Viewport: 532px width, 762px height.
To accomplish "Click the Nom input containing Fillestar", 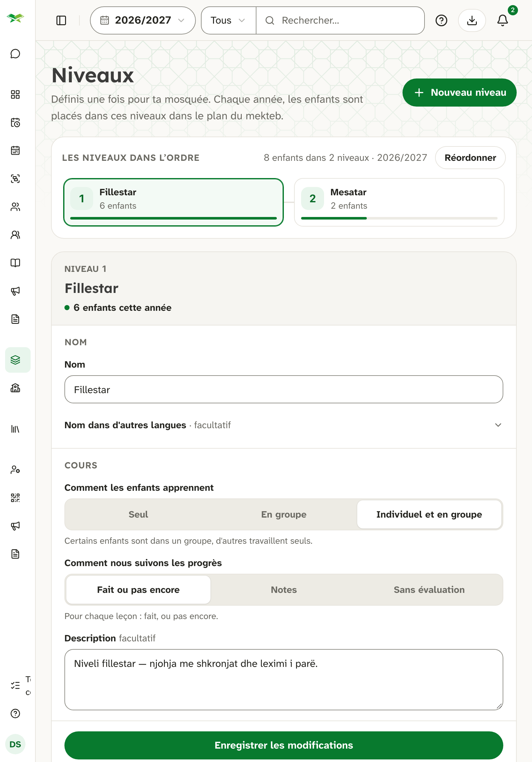I will click(284, 389).
